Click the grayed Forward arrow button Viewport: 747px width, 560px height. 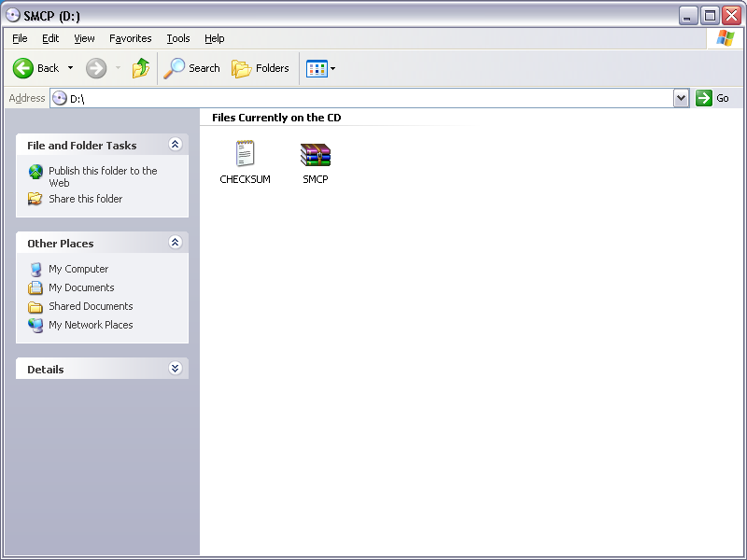96,68
